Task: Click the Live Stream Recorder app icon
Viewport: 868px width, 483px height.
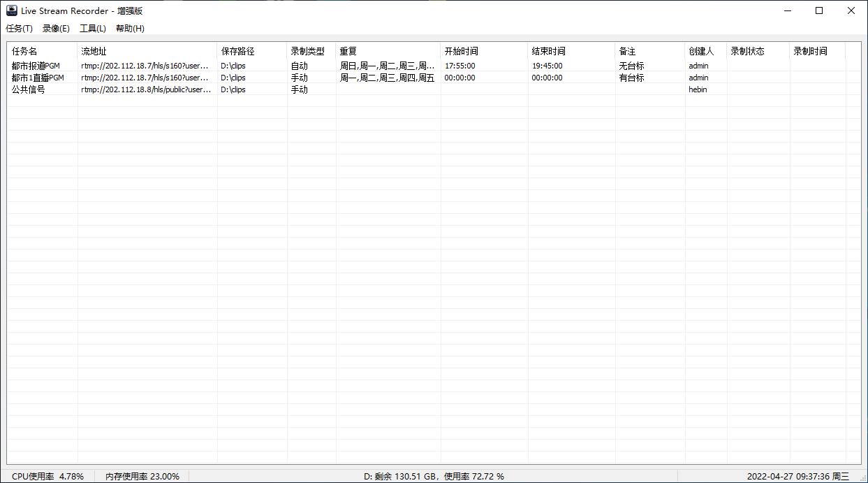Action: pyautogui.click(x=11, y=10)
